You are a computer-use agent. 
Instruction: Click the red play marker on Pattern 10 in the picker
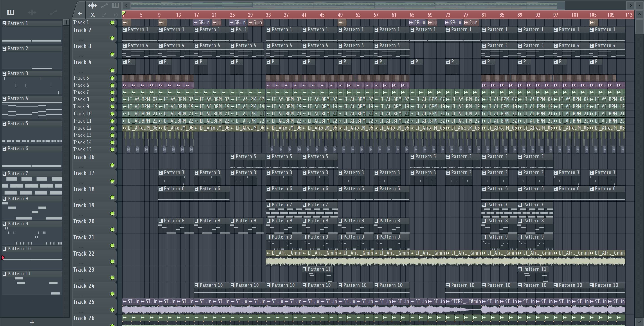(x=3, y=258)
